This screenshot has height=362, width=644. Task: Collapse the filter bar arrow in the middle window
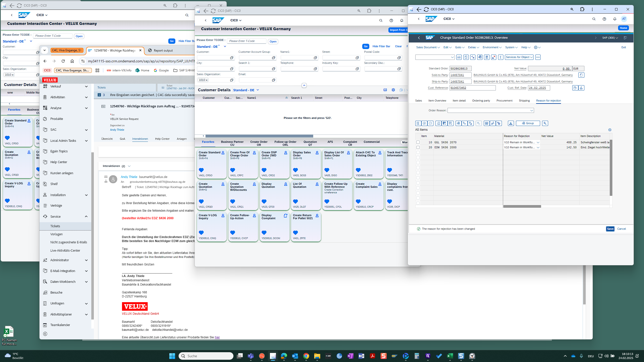(x=304, y=85)
